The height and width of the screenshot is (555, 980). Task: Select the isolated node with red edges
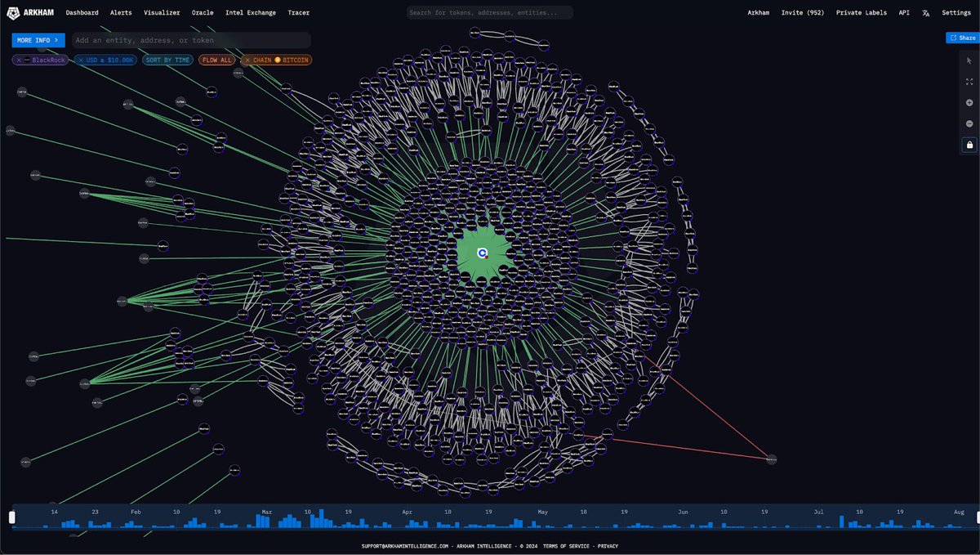point(771,459)
